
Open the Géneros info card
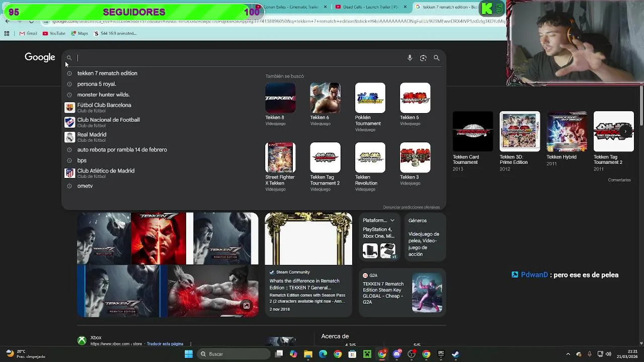(x=426, y=237)
